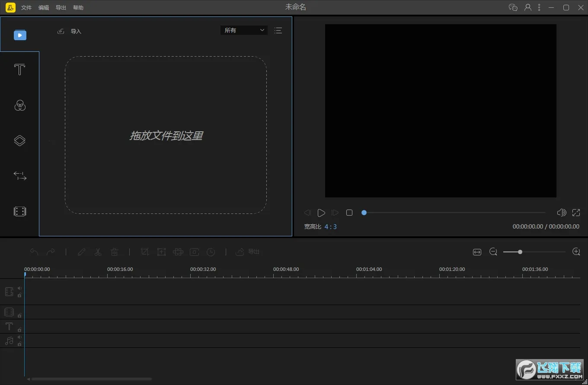Expand the preview to fullscreen
This screenshot has height=385, width=588.
click(576, 213)
